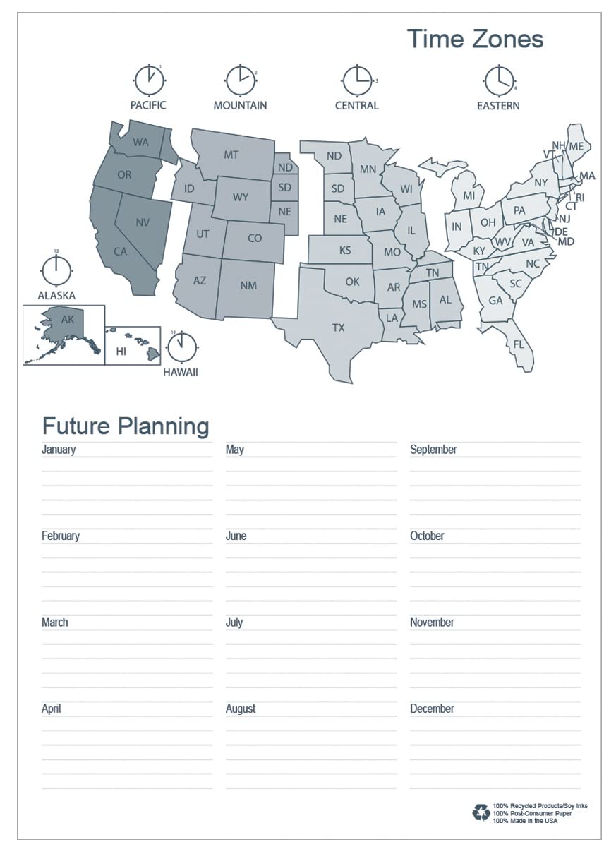Click the Pacific time zone clock icon
This screenshot has width=616, height=847.
pos(149,80)
